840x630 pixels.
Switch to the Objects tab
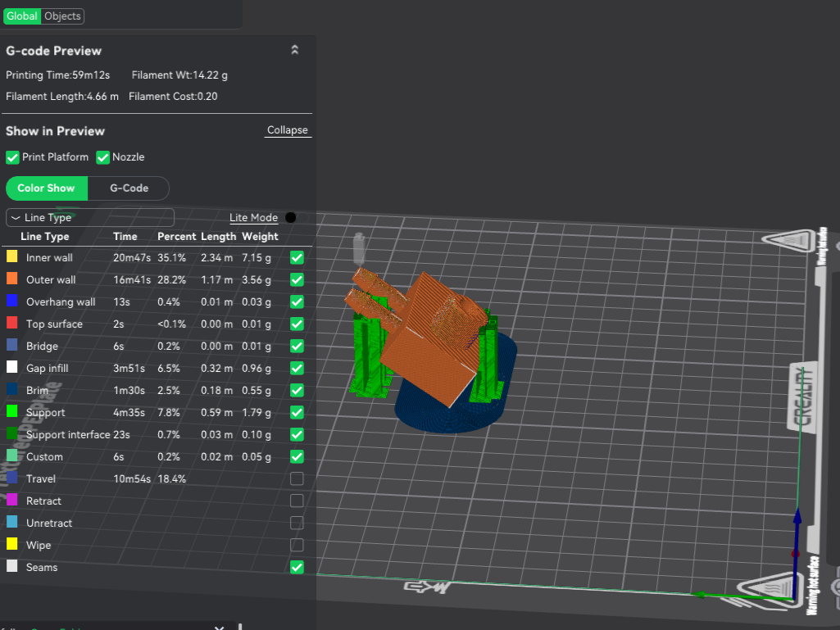click(62, 16)
